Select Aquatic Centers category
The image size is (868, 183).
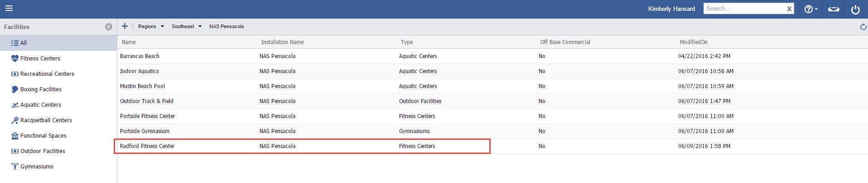(40, 105)
